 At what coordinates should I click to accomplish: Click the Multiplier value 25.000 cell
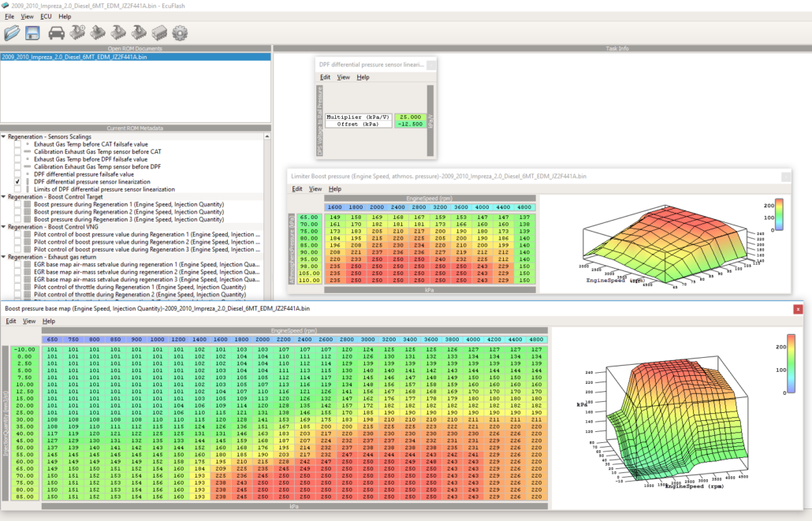click(411, 117)
